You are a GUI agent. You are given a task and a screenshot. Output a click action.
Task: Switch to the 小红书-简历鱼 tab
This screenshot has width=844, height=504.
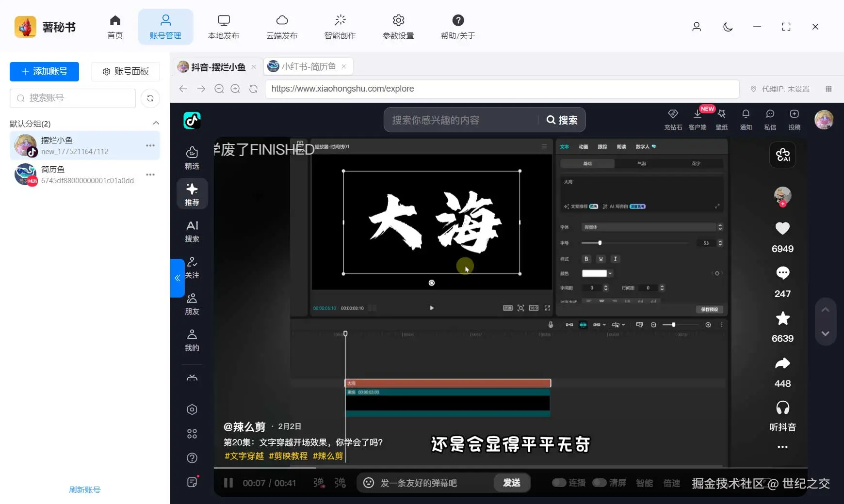pos(307,66)
